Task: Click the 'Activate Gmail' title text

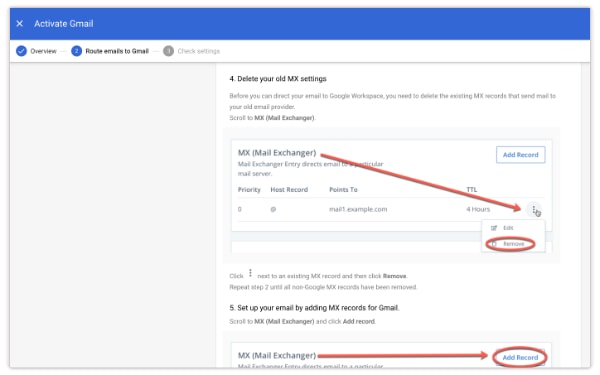Action: point(64,24)
